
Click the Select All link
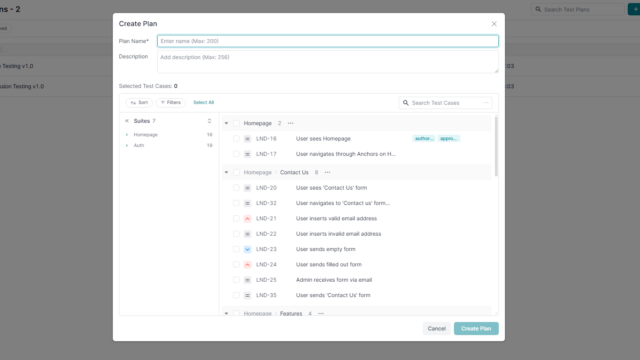coord(203,102)
